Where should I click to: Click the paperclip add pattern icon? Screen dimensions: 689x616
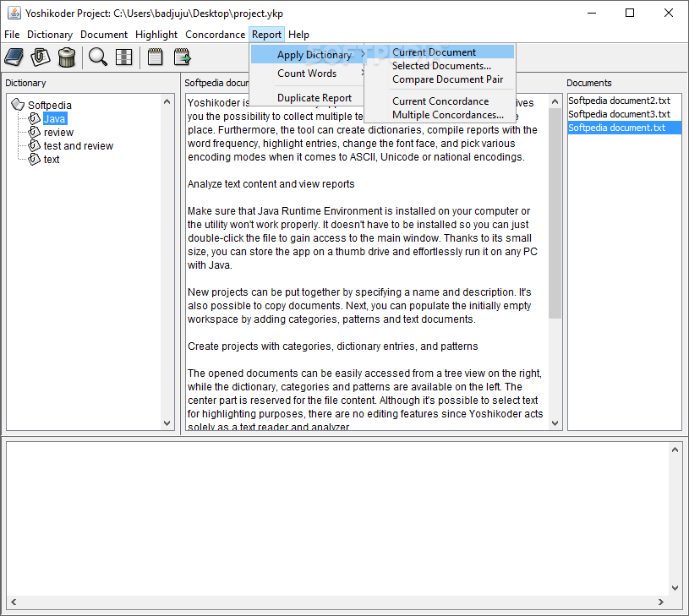coord(41,57)
